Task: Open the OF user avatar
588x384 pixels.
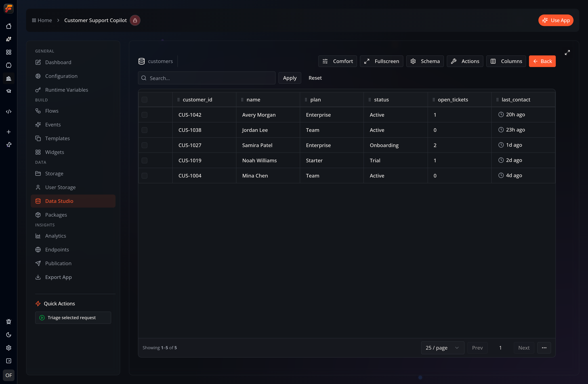Action: [9, 375]
